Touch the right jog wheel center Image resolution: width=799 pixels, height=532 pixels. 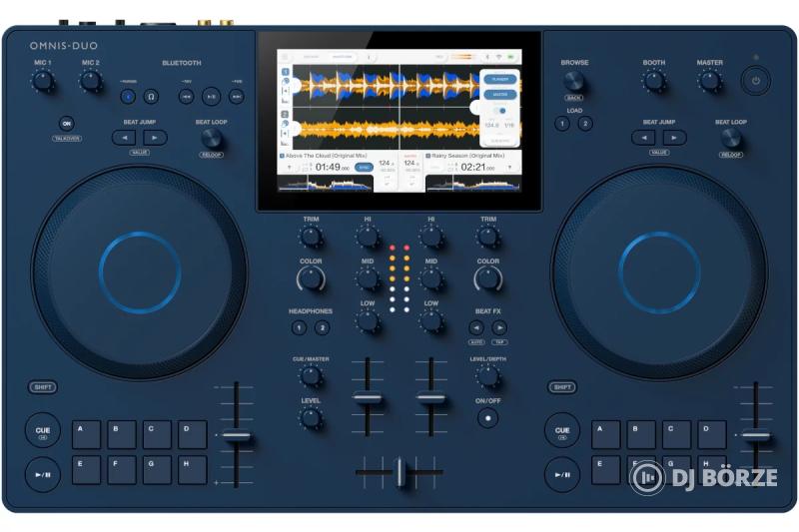659,272
